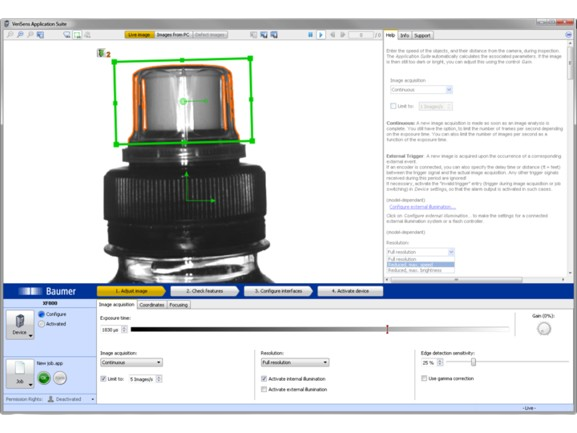This screenshot has height=433, width=577.
Task: Go to step 2. Check features
Action: 205,291
